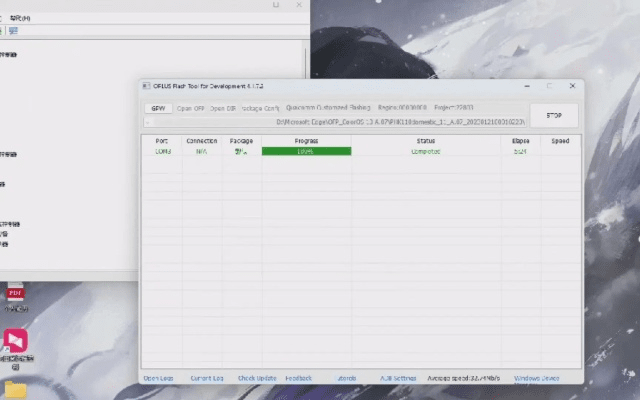Open the Open Logs link

(158, 379)
